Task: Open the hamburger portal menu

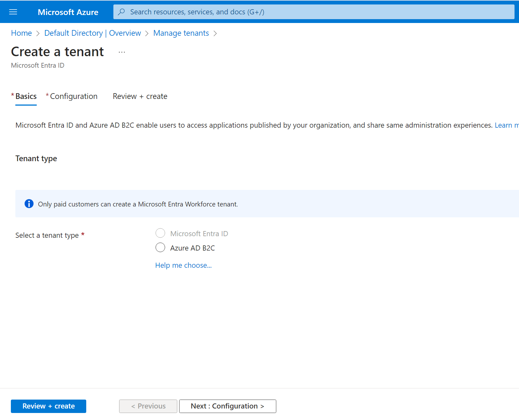Action: click(x=13, y=12)
